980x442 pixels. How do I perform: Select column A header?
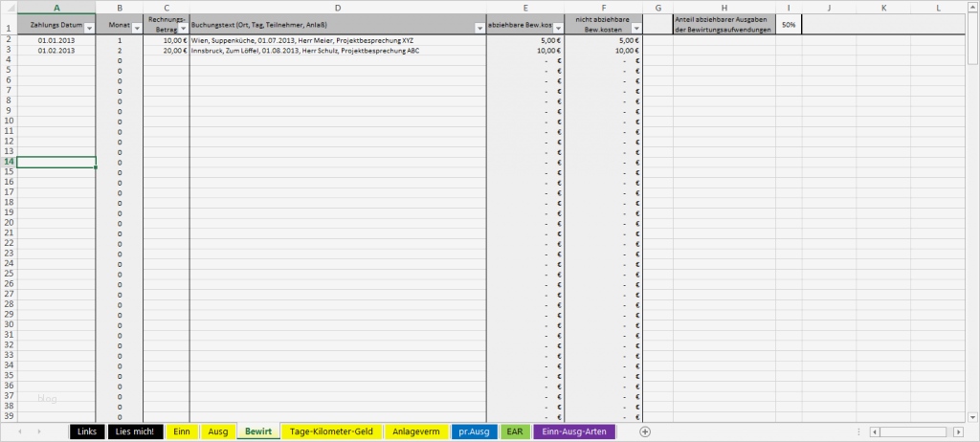click(56, 8)
